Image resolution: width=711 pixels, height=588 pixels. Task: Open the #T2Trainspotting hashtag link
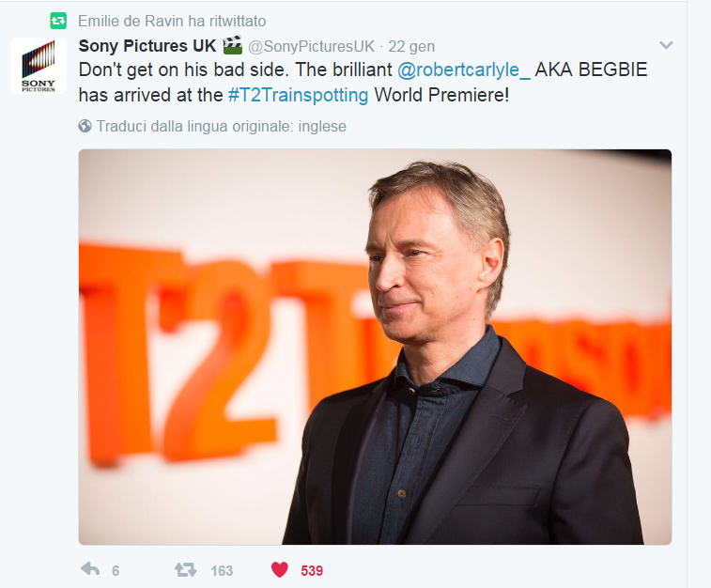[x=298, y=95]
